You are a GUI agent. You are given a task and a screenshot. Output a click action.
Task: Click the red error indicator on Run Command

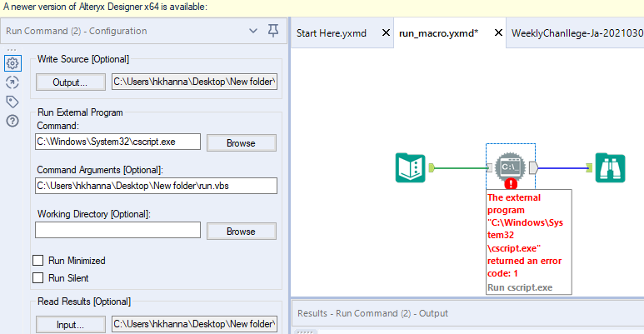pos(511,184)
